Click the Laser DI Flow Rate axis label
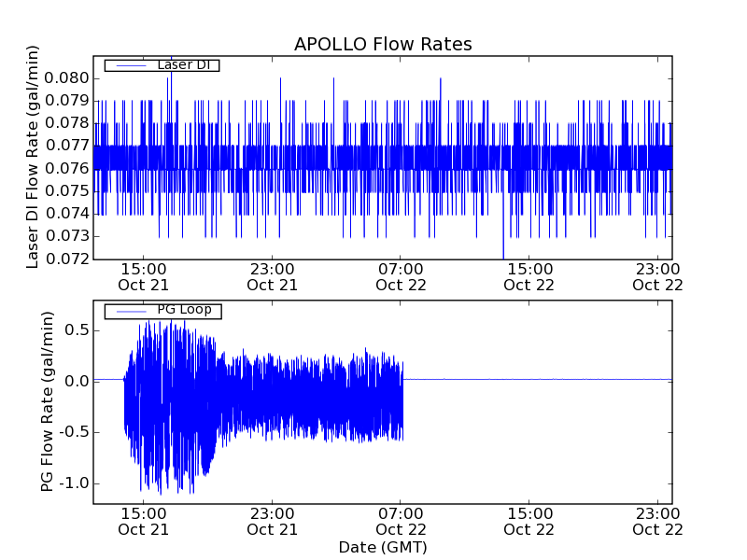The width and height of the screenshot is (747, 560). 32,157
